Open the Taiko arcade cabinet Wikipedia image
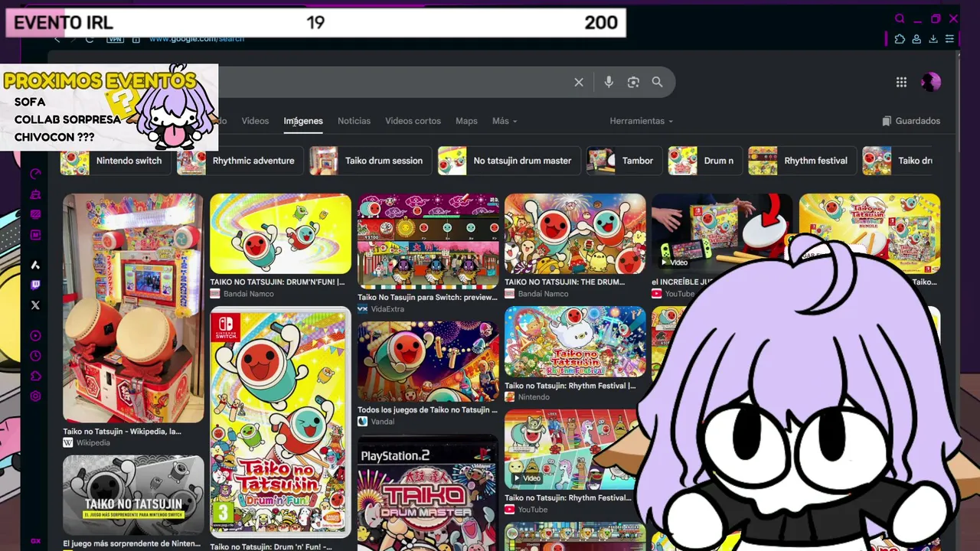980x551 pixels. pos(133,308)
